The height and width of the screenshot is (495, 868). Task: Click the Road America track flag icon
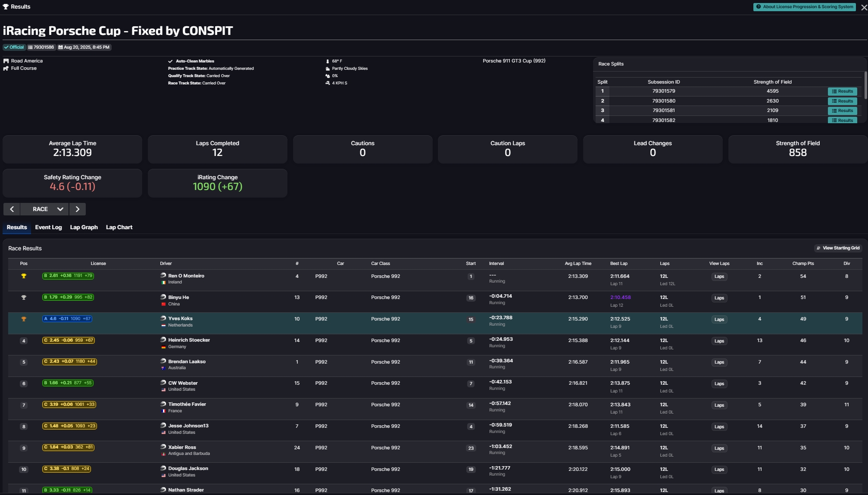(x=6, y=61)
